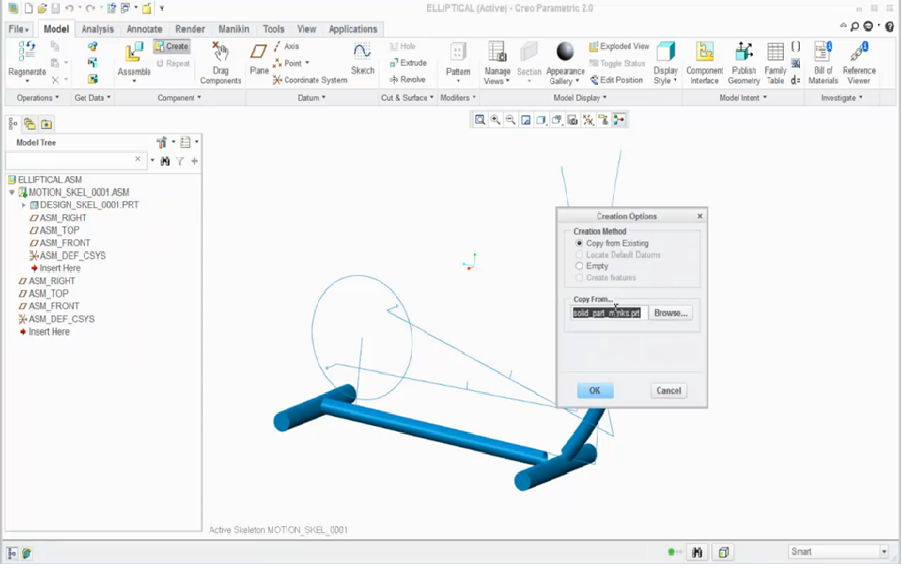Image resolution: width=902 pixels, height=568 pixels.
Task: Click the Assemble component icon
Action: 134,53
